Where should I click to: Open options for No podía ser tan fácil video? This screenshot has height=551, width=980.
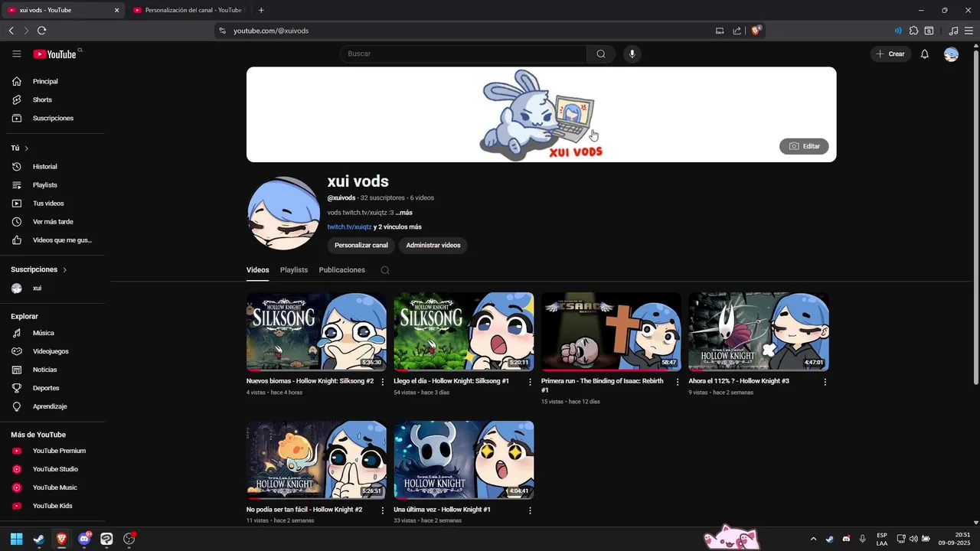pyautogui.click(x=383, y=510)
